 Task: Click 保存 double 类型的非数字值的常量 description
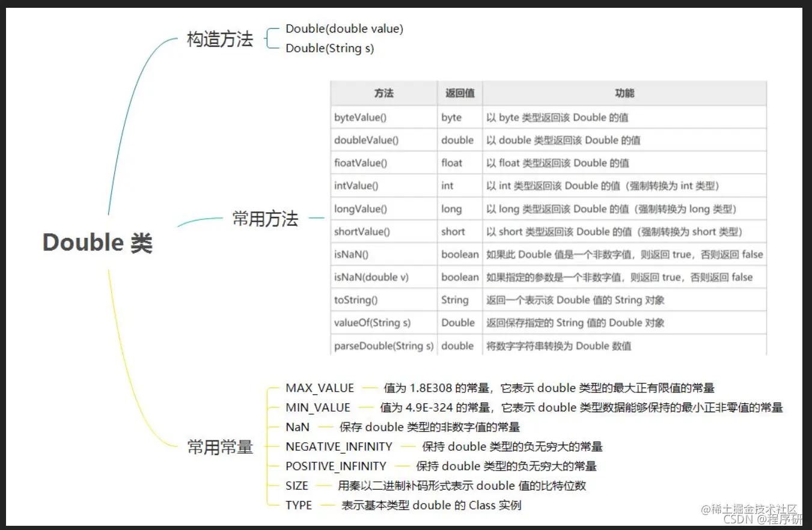430,427
